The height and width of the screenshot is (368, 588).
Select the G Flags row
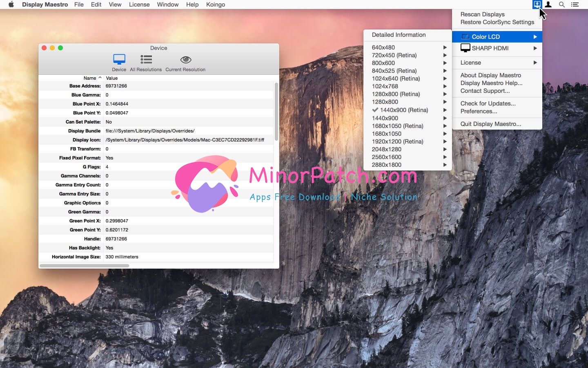(x=156, y=167)
